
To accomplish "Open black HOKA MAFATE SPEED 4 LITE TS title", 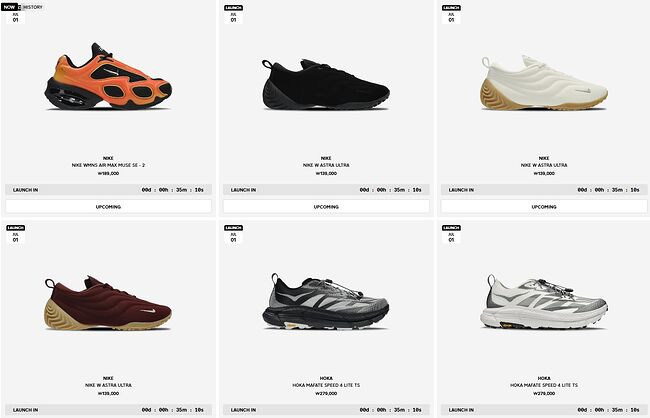I will click(326, 385).
